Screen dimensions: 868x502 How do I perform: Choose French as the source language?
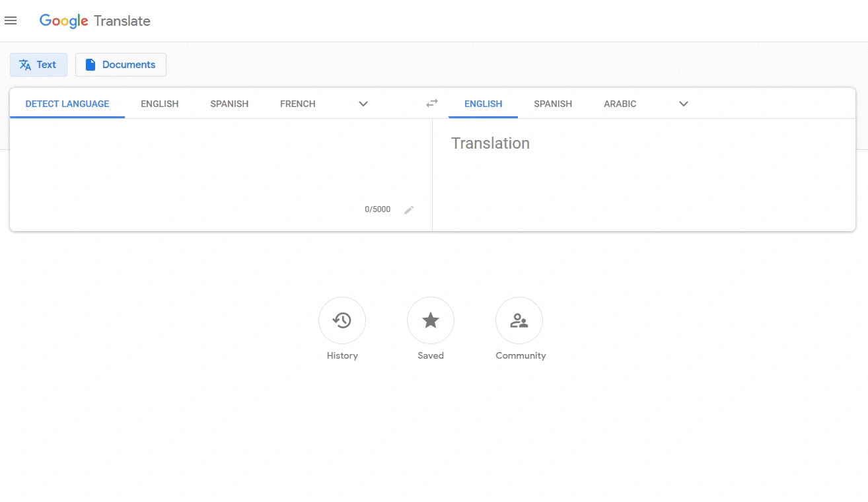(x=297, y=104)
